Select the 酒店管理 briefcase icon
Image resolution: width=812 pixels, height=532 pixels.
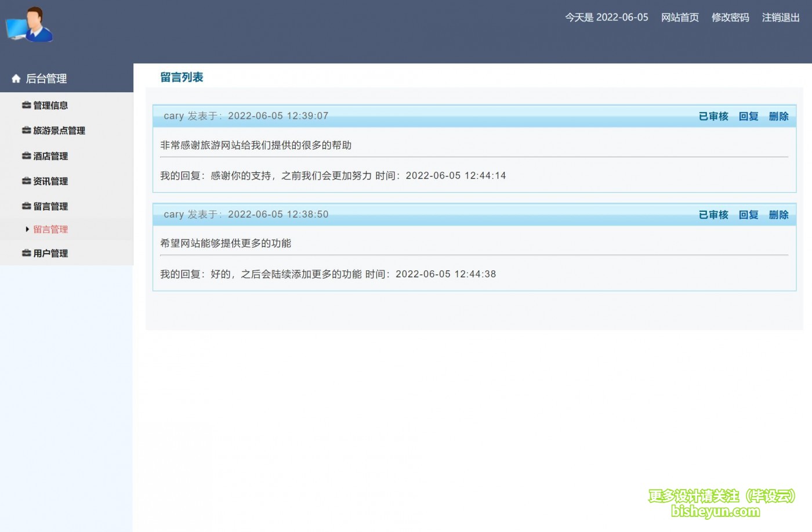26,155
